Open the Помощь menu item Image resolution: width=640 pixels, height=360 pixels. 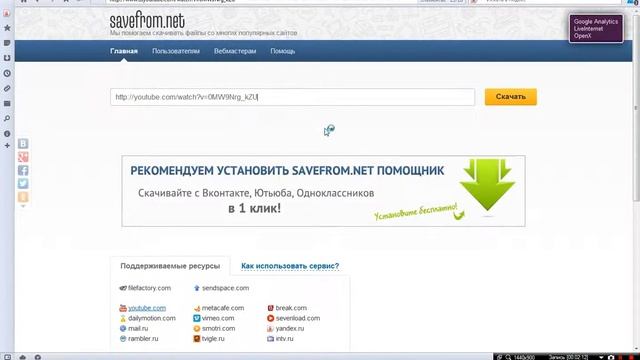pos(282,51)
